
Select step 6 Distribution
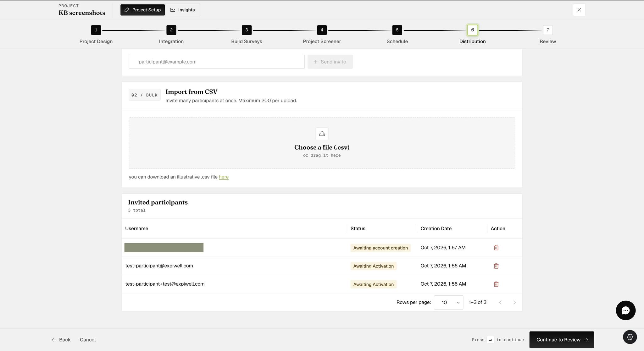coord(473,30)
